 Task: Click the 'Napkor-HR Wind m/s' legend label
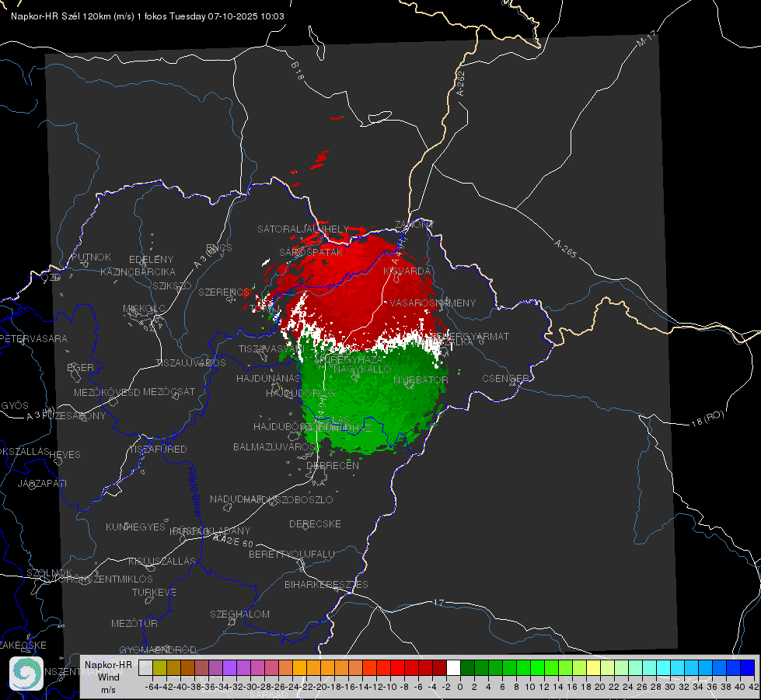tap(108, 677)
